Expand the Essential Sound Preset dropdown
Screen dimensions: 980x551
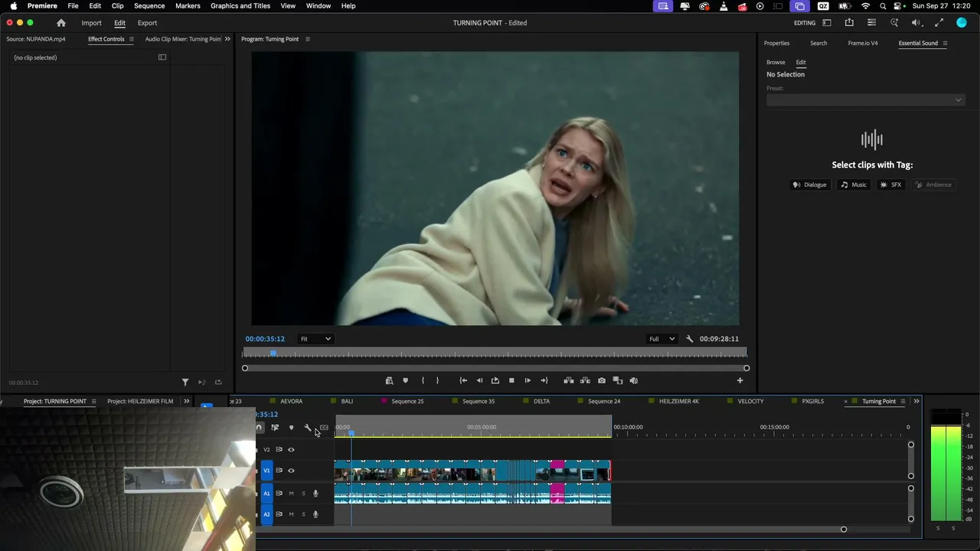(865, 100)
